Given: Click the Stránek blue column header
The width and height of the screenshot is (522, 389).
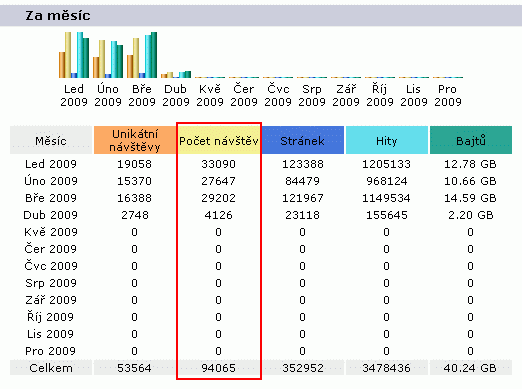Looking at the screenshot, I should click(x=303, y=140).
